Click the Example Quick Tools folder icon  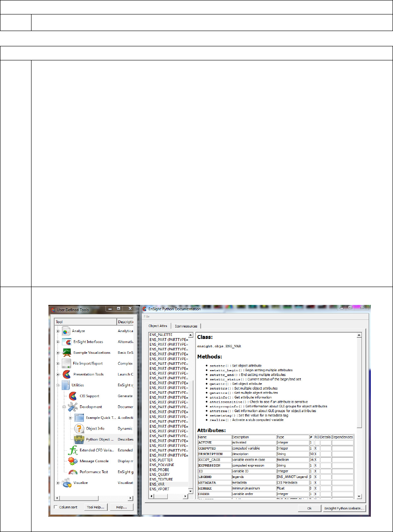79,418
